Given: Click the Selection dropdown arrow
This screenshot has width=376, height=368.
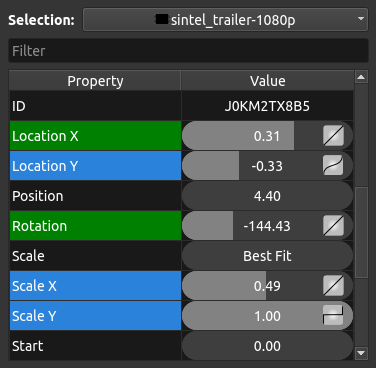Looking at the screenshot, I should point(361,19).
